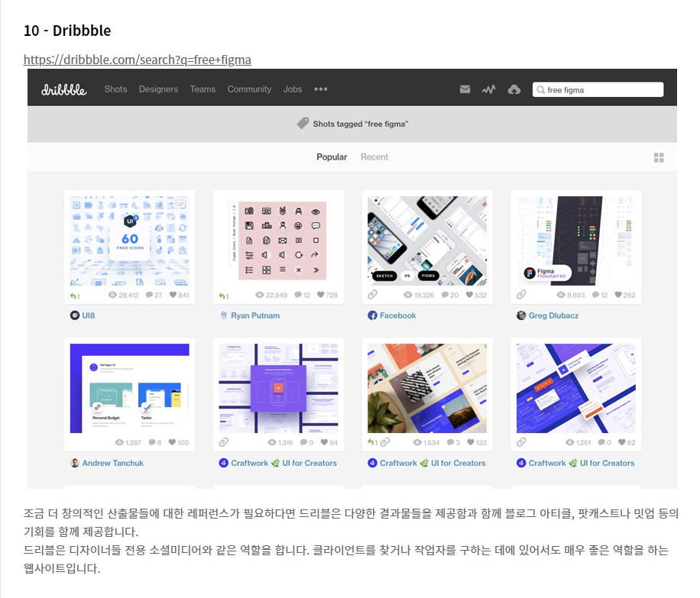Screen dimensions: 700x598
Task: Click the '10 - Dribbble' heading
Action: pos(67,31)
